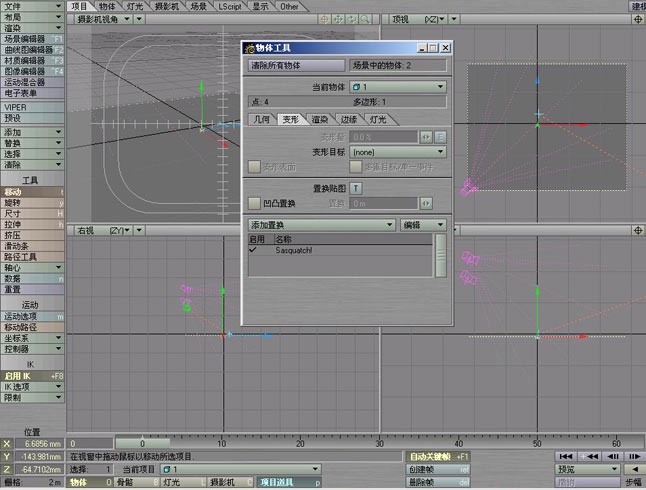Viewport: 646px width, 490px height.
Task: Open the 变形目标 (none) dropdown
Action: 398,152
